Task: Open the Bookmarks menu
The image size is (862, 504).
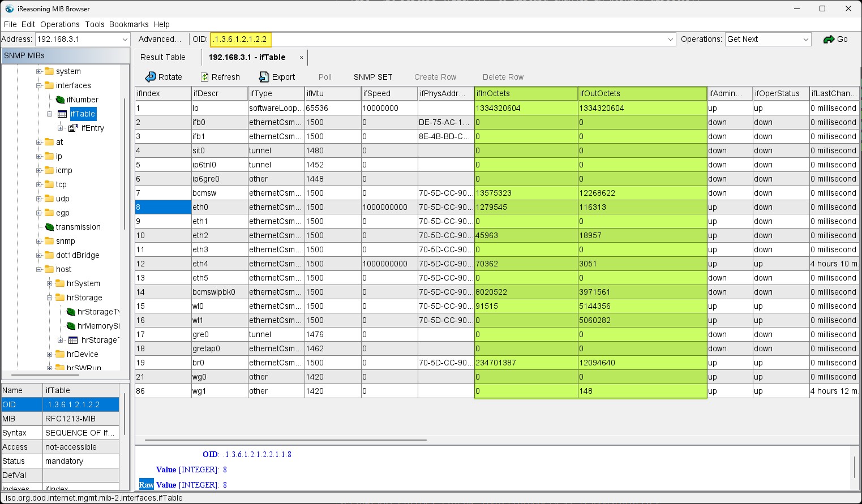Action: (x=129, y=24)
